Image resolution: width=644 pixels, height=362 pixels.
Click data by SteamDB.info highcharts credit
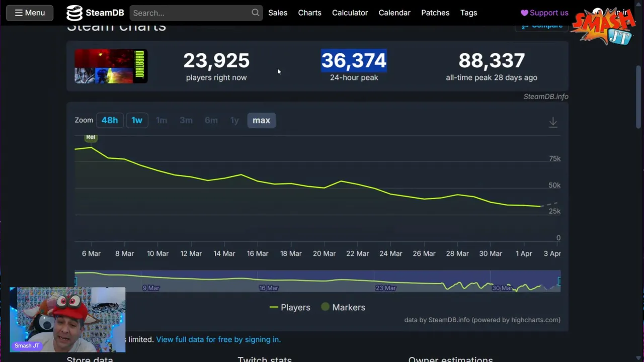[x=482, y=320]
